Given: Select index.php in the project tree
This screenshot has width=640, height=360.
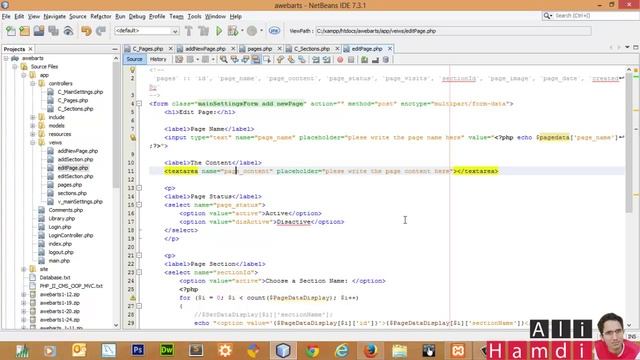Looking at the screenshot, I should (60, 244).
